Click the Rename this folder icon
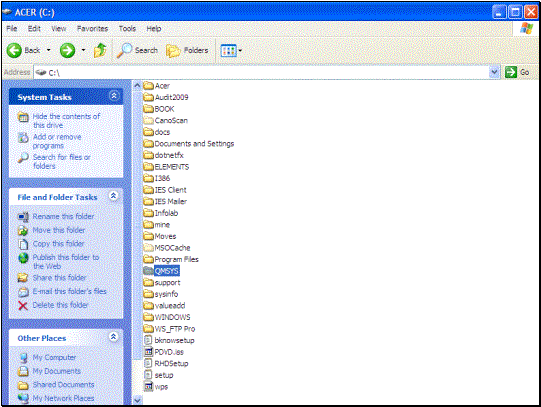541x407 pixels. pyautogui.click(x=23, y=217)
